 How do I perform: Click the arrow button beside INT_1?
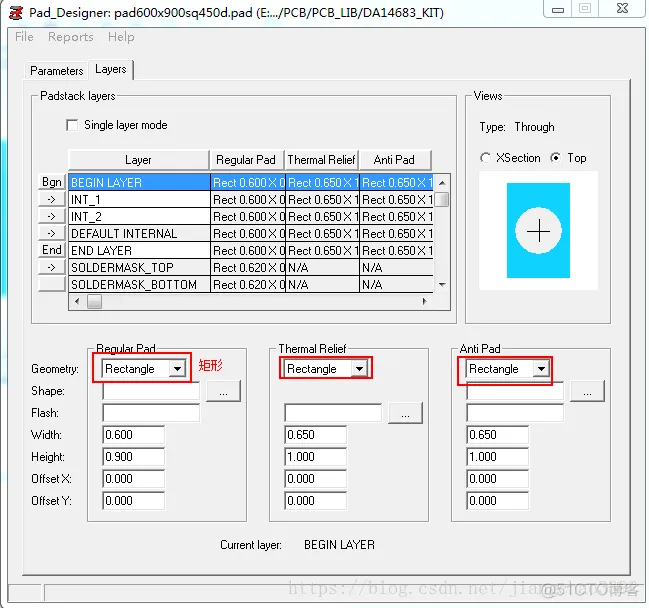coord(52,199)
